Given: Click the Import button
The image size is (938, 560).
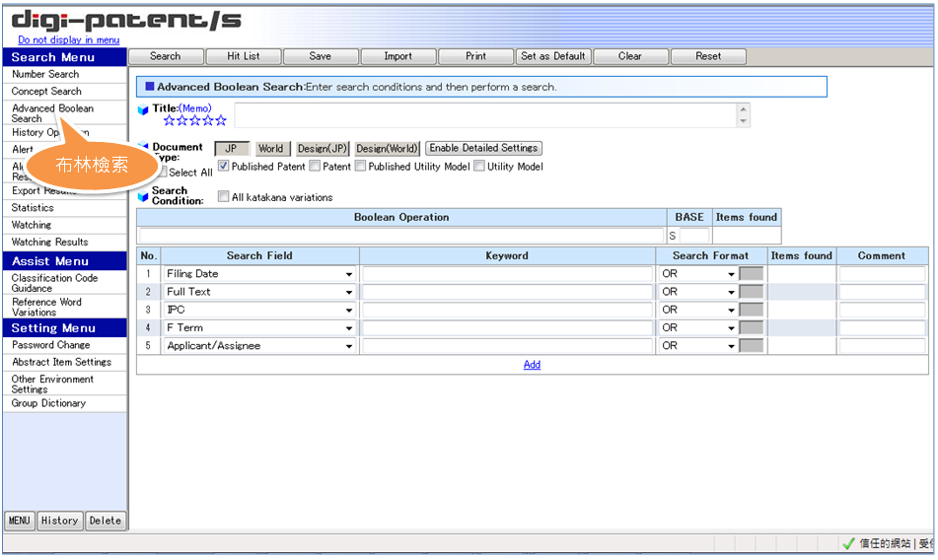Looking at the screenshot, I should [x=397, y=56].
